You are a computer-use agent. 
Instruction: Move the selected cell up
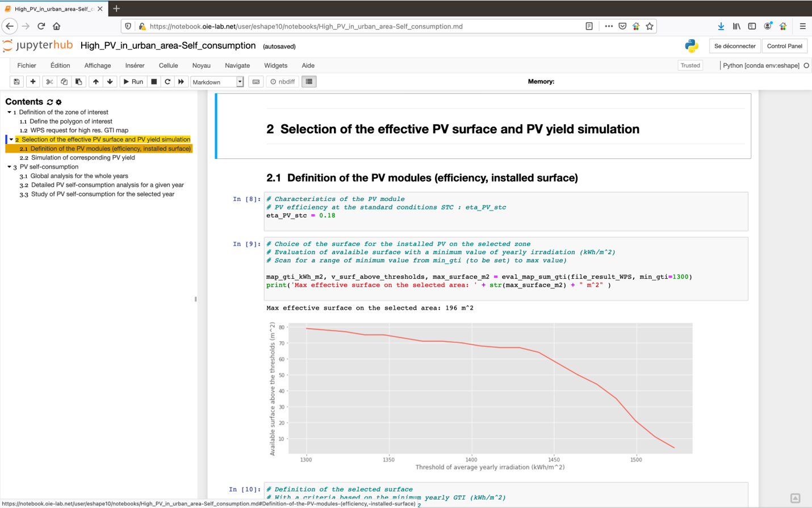pos(95,81)
